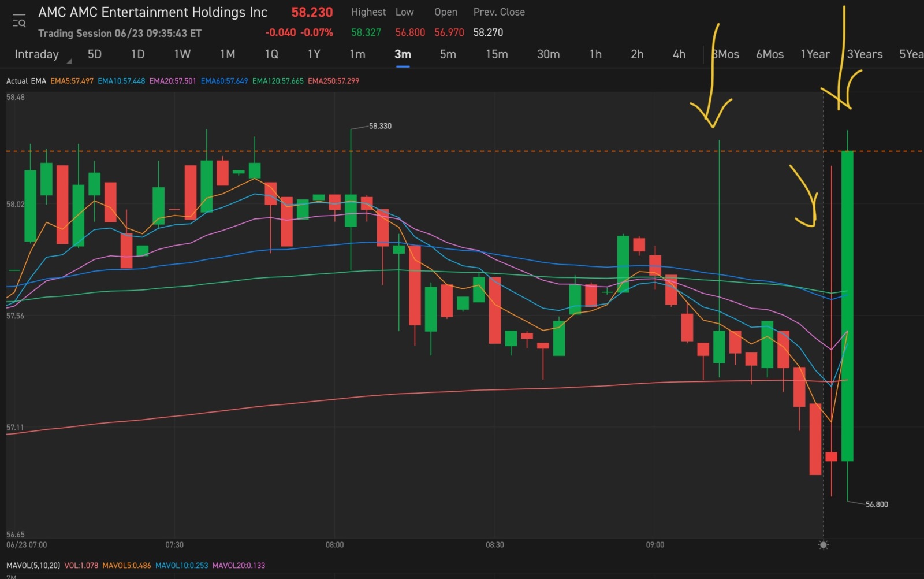Expand the Intraday dropdown triangle

click(69, 61)
